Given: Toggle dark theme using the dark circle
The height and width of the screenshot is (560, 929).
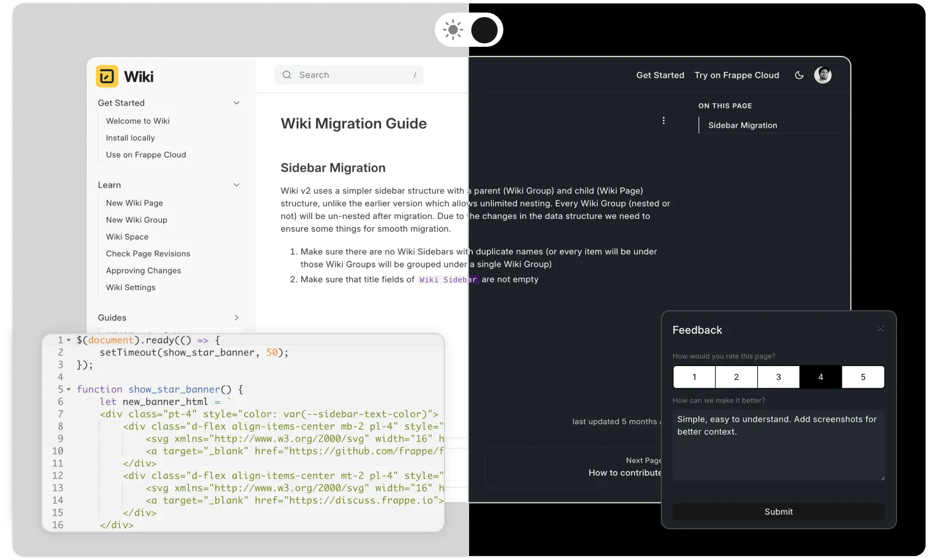Looking at the screenshot, I should 484,30.
